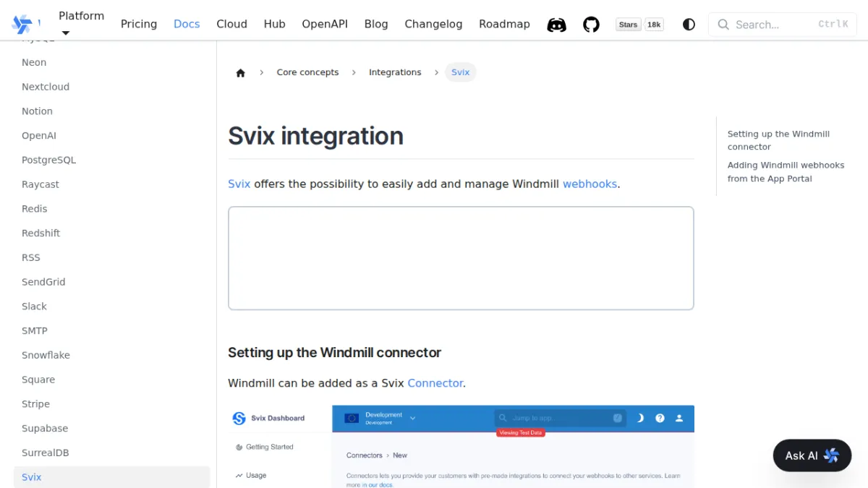Select SendGrid in the sidebar
The height and width of the screenshot is (488, 868).
coord(43,282)
